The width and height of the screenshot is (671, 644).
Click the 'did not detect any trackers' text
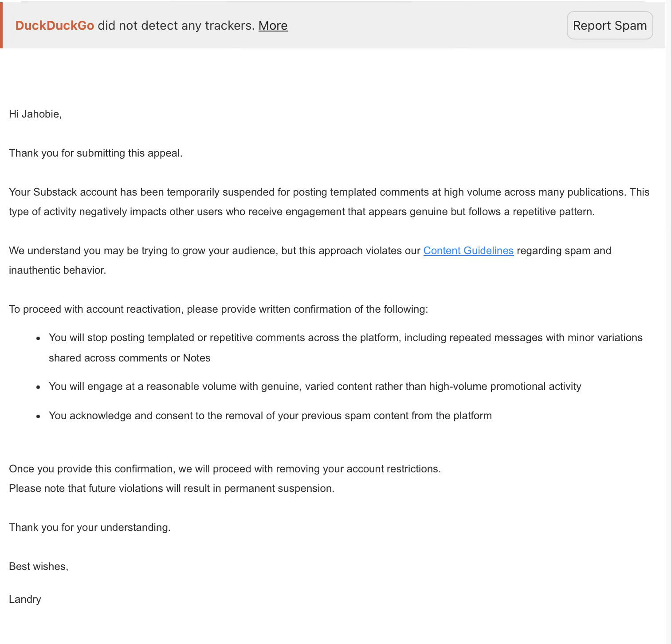point(176,26)
